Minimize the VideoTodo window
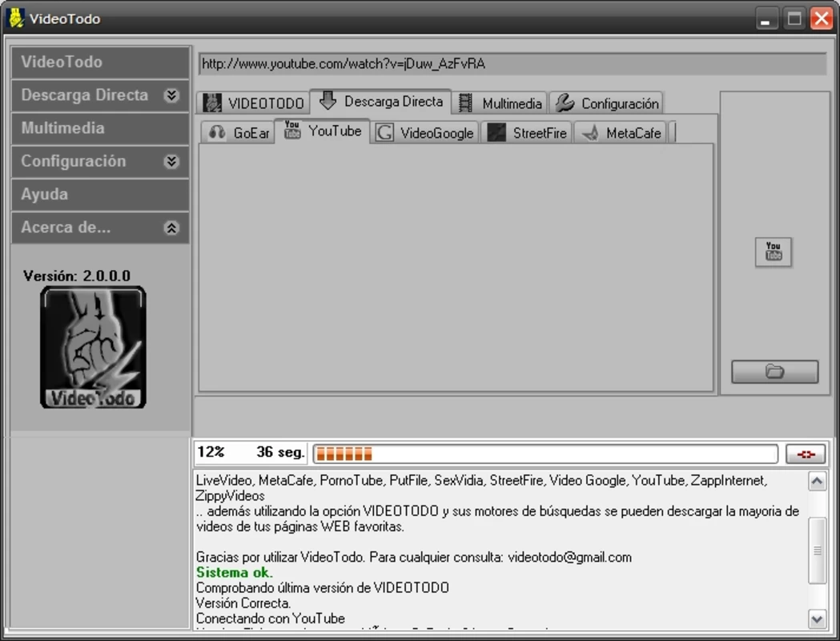Viewport: 840px width, 641px height. coord(766,18)
